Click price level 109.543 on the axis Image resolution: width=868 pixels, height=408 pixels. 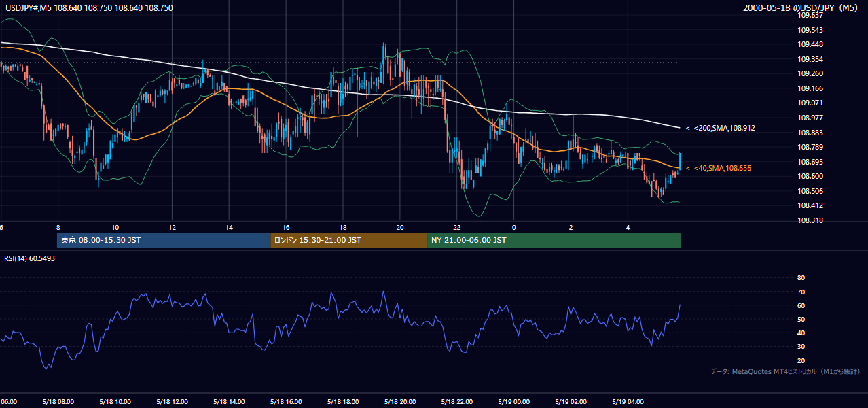[x=810, y=30]
